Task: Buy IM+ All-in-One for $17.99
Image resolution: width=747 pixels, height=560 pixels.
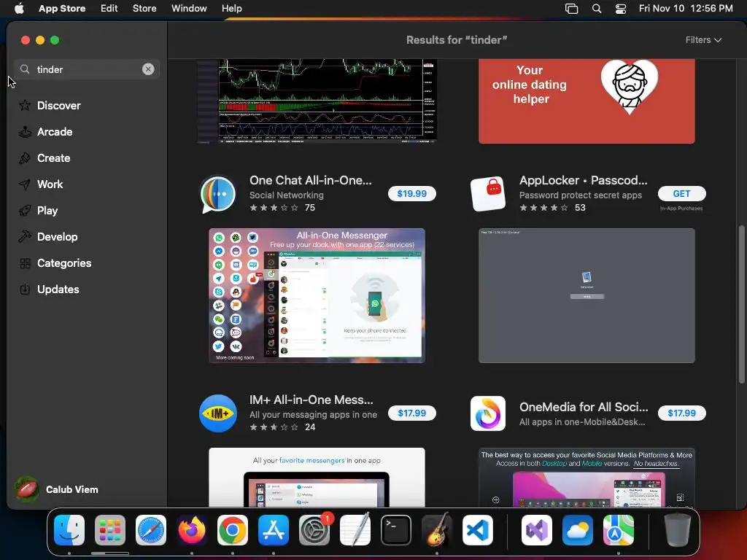Action: (412, 413)
